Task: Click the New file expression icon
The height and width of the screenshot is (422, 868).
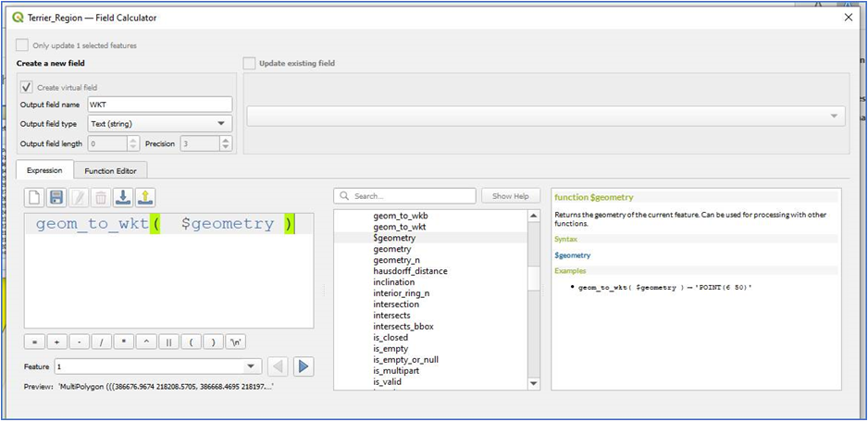Action: tap(35, 198)
